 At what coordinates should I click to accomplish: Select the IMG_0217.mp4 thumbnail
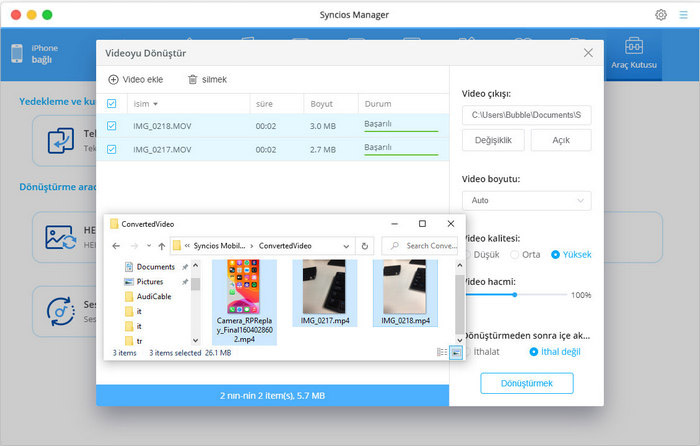coord(324,287)
